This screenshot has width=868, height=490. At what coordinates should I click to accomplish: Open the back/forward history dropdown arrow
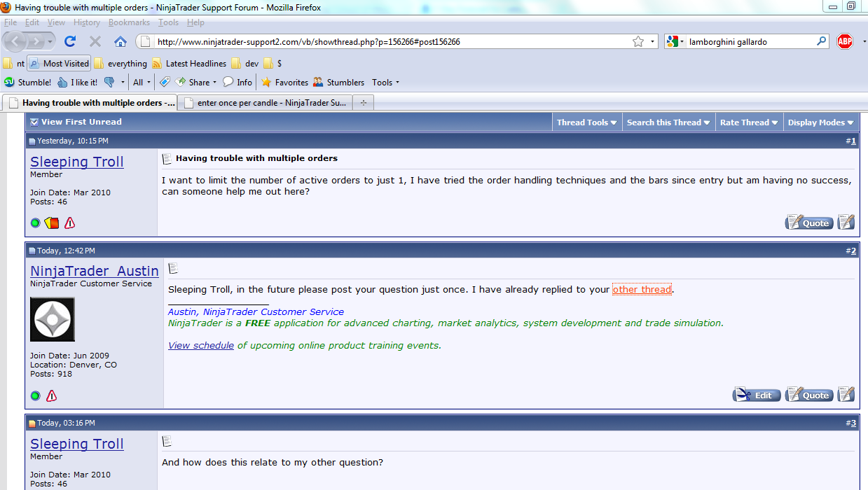[50, 42]
